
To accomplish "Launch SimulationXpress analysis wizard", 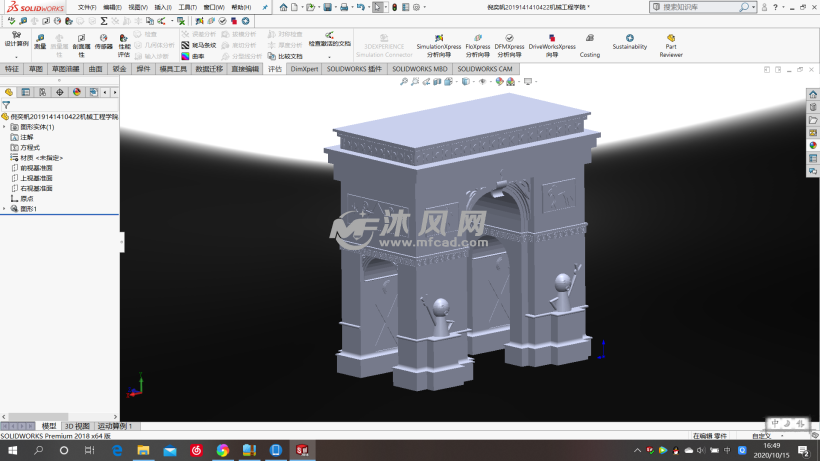I will [x=439, y=45].
